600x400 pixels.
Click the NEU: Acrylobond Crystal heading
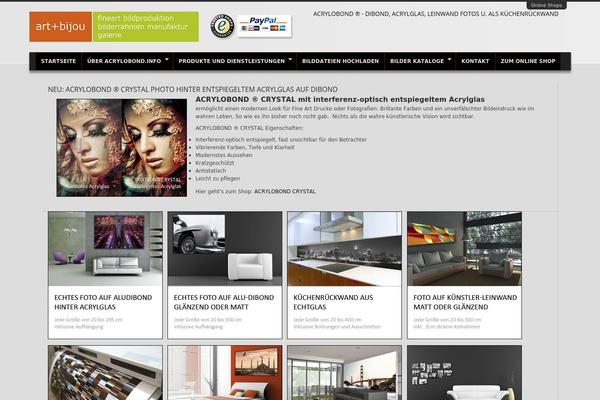coord(192,90)
